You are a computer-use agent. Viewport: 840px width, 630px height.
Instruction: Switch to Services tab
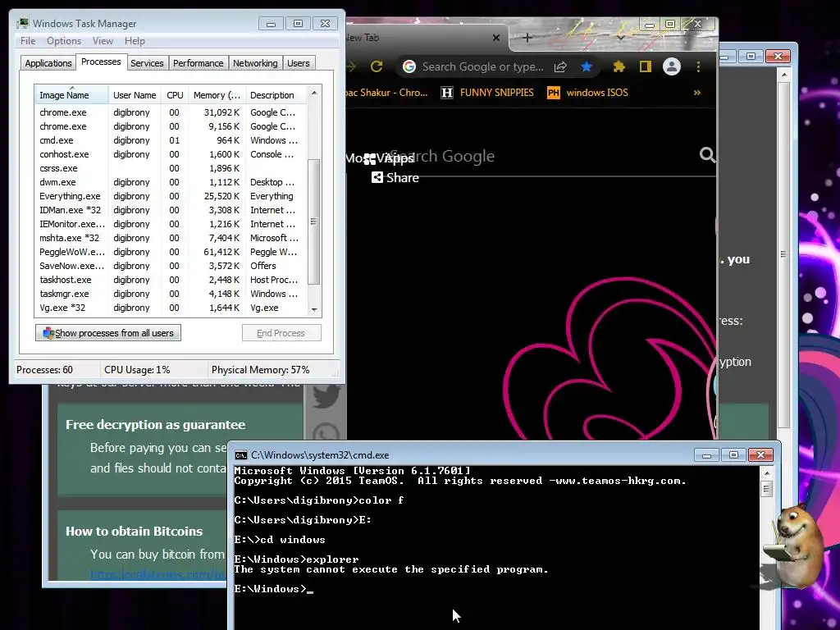pos(147,63)
